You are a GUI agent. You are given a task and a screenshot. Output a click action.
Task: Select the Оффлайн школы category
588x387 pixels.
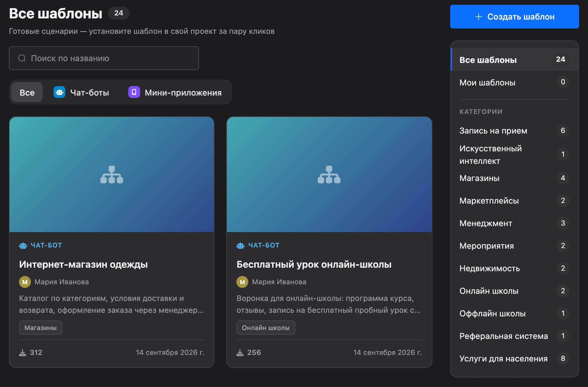tap(514, 313)
